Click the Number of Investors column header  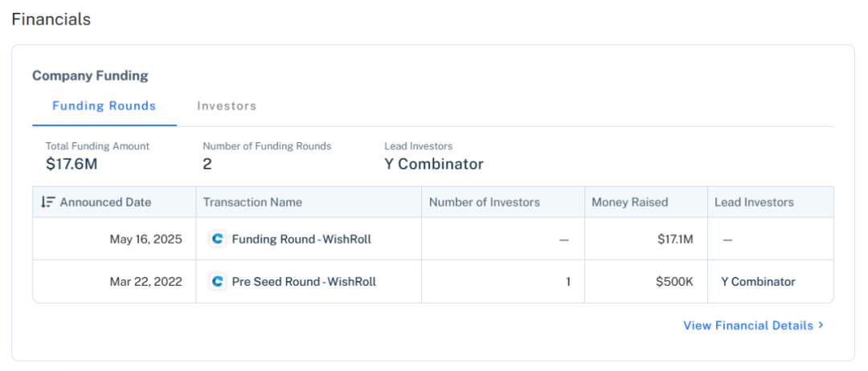click(x=484, y=202)
